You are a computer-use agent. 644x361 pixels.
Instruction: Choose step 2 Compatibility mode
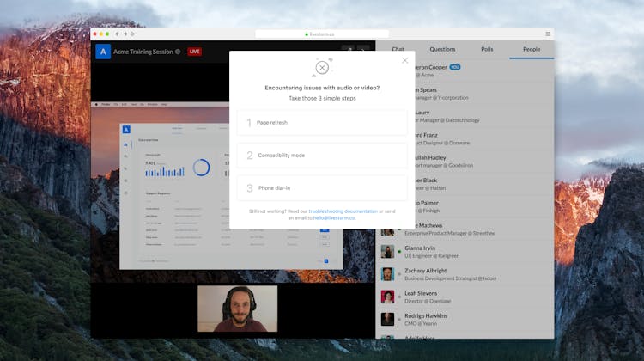[x=322, y=156]
